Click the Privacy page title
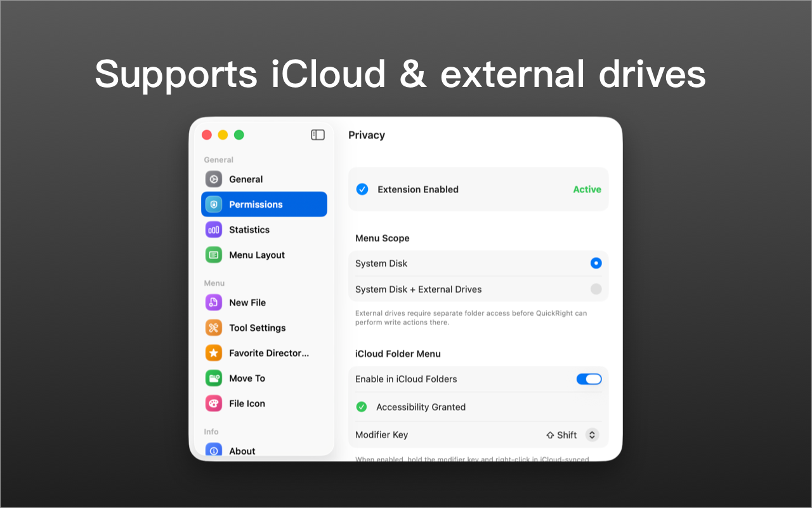The height and width of the screenshot is (508, 812). click(367, 135)
